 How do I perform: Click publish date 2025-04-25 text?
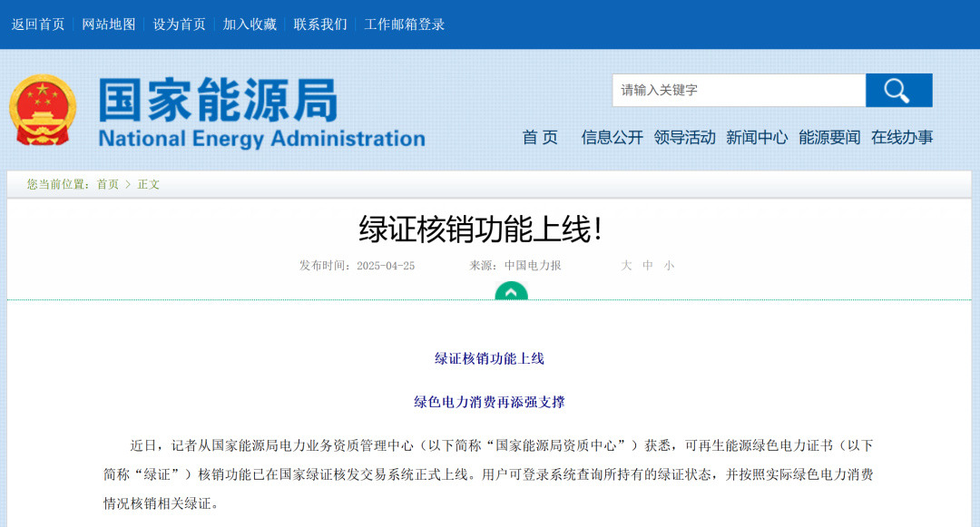386,266
